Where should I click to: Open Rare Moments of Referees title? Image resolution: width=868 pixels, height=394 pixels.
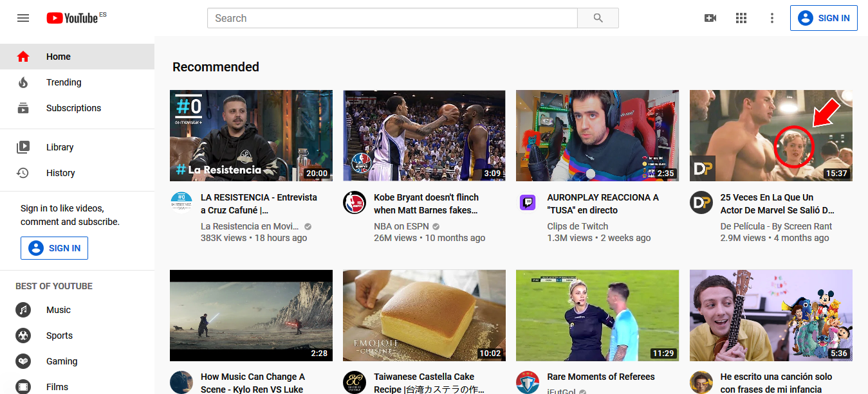pos(601,377)
